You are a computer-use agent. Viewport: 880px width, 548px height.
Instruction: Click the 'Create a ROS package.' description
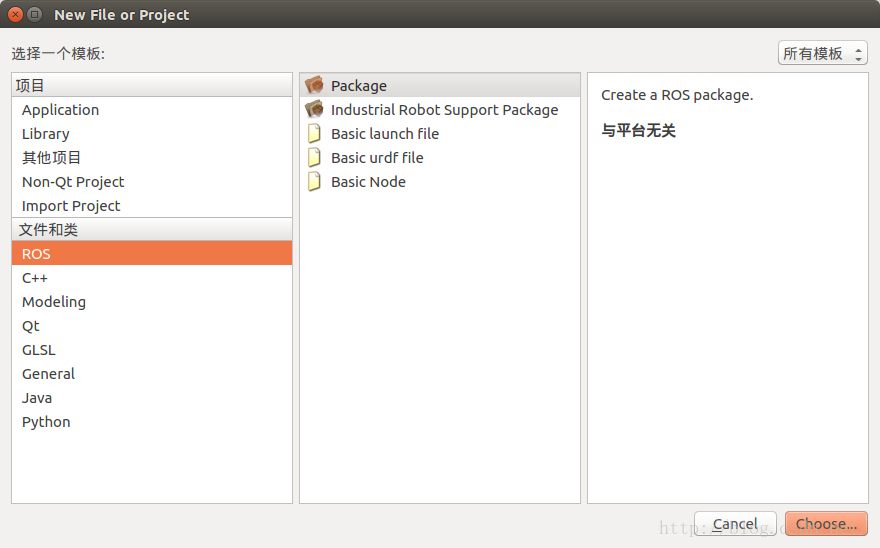(x=677, y=95)
